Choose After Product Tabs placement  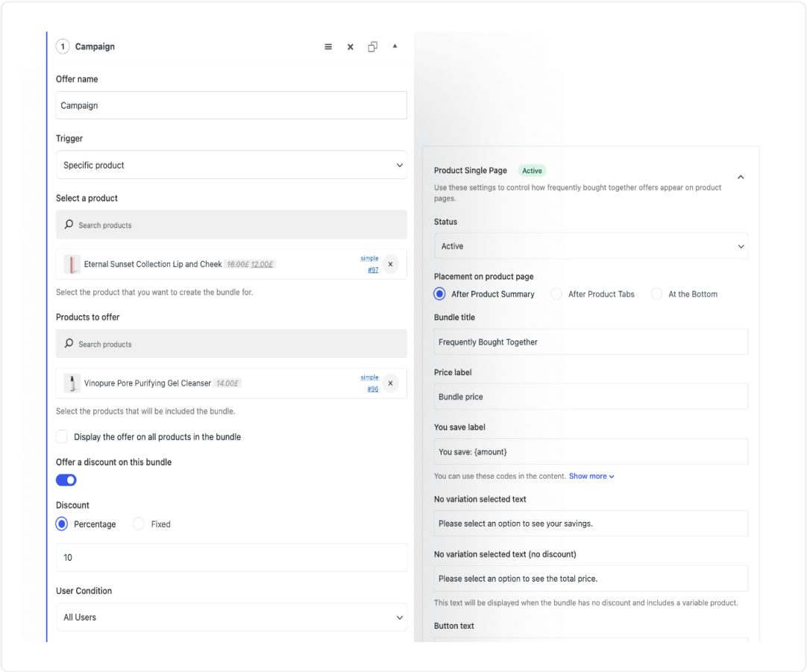(556, 294)
